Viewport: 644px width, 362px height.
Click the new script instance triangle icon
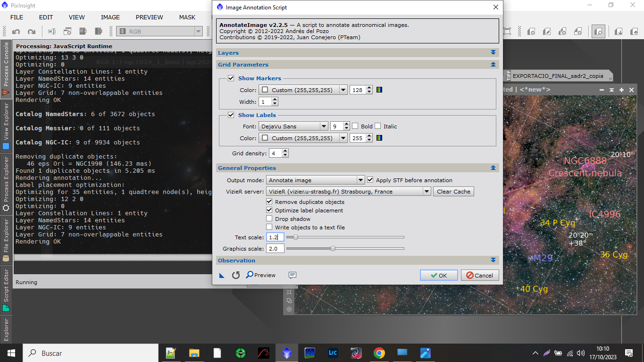[222, 275]
